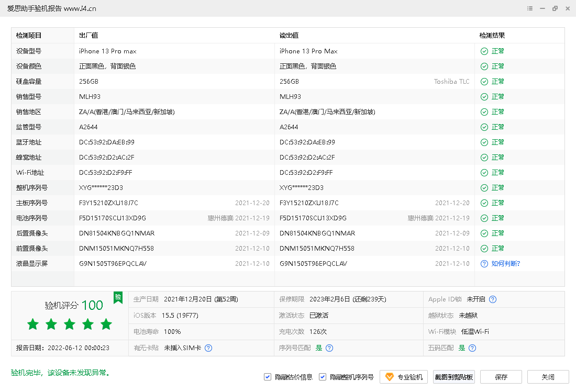Screen dimensions: 576x392
Task: Click the 出厂值 column header
Action: coord(88,36)
